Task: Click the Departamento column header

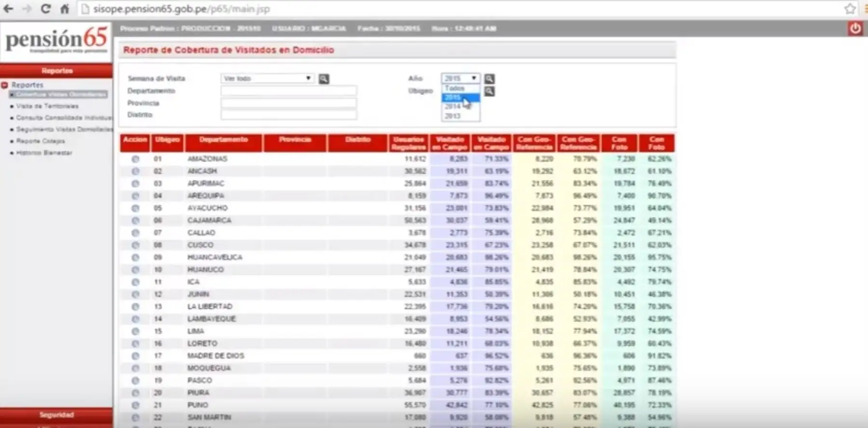Action: coord(224,143)
